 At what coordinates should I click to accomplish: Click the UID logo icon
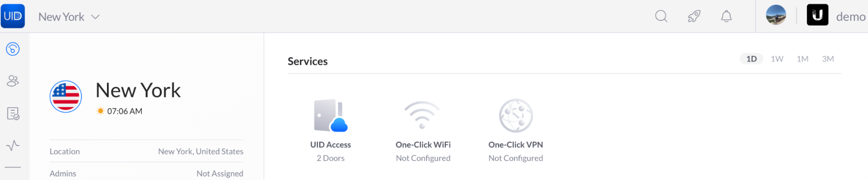[x=13, y=16]
